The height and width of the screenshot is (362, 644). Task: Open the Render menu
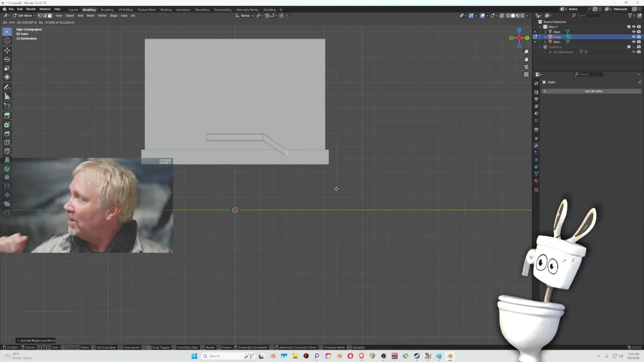tap(31, 10)
